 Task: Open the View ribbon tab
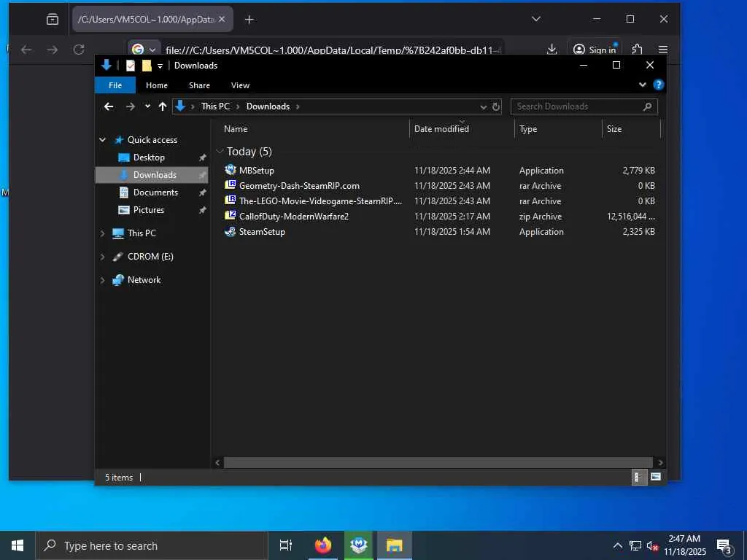click(240, 85)
